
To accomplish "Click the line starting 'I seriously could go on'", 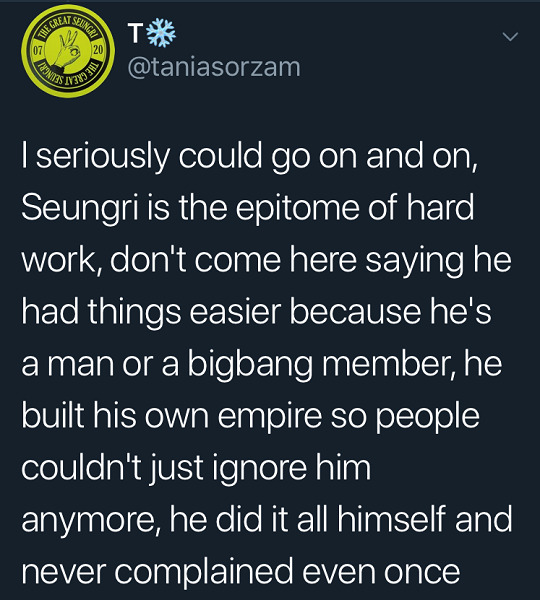I will coord(250,157).
